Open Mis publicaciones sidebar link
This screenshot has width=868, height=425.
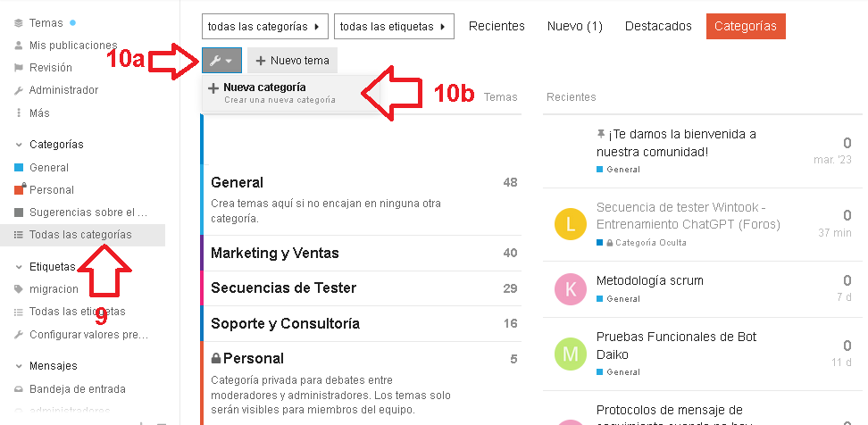[x=73, y=46]
